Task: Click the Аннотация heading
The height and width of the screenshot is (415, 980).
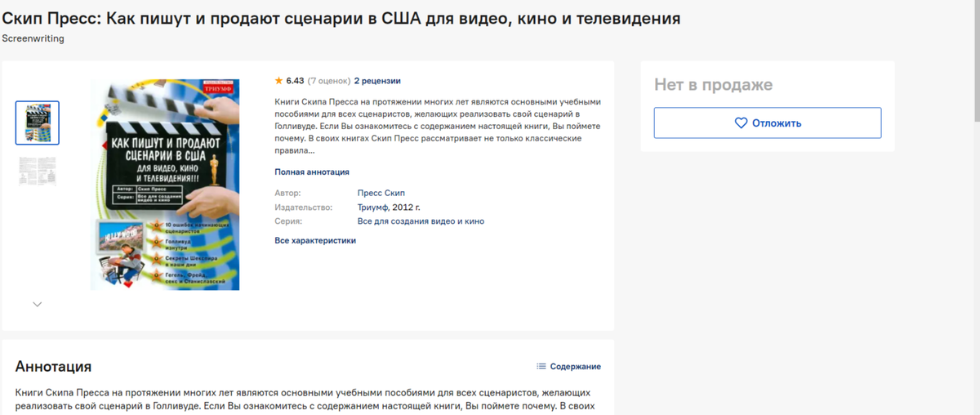Action: [54, 366]
